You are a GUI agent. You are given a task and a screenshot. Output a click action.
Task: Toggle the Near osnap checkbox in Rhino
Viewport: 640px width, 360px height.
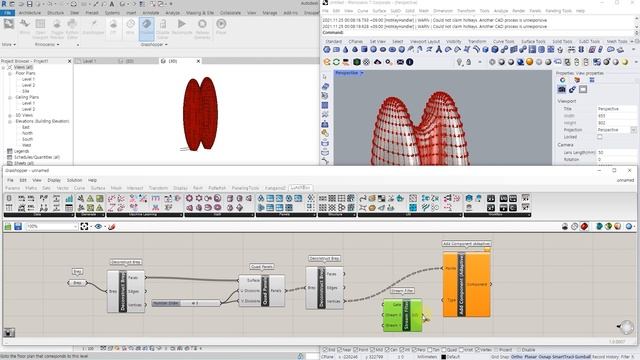[x=340, y=350]
